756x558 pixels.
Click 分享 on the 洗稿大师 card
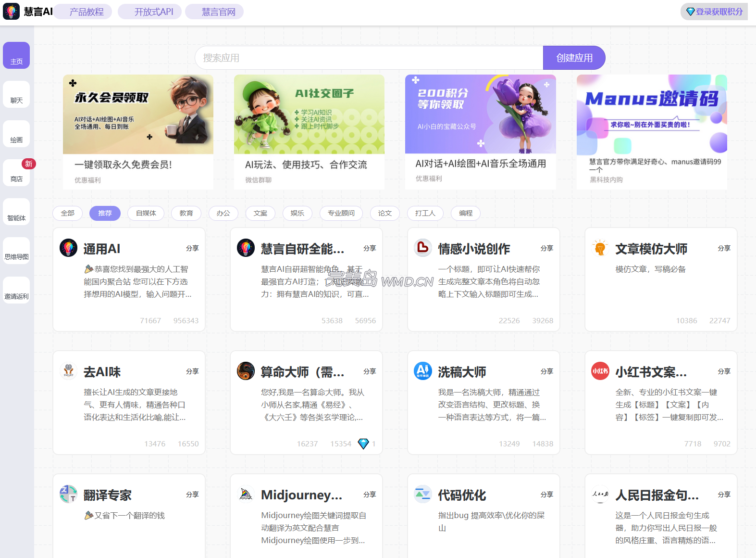(547, 371)
